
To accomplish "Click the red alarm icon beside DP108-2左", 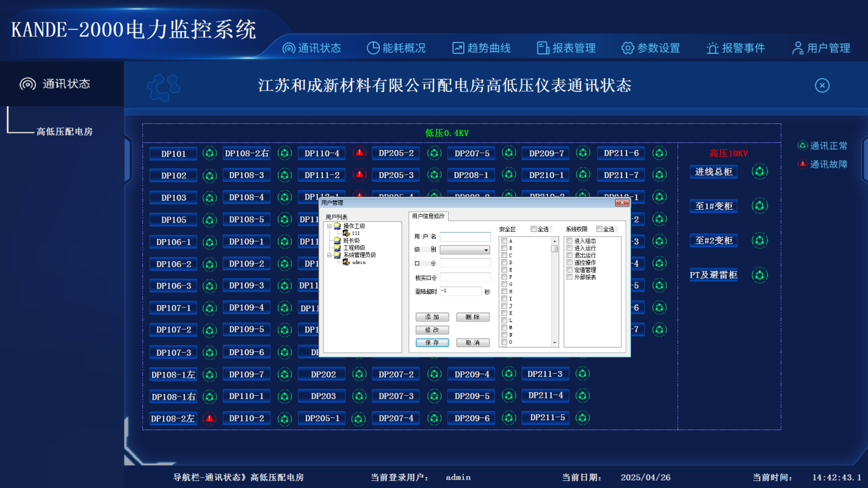I will pyautogui.click(x=210, y=418).
